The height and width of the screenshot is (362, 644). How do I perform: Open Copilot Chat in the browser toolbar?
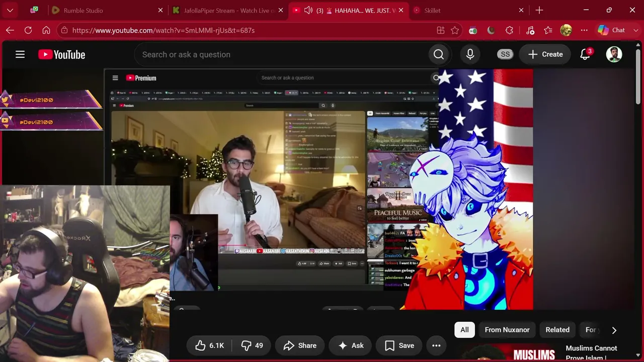(x=612, y=30)
